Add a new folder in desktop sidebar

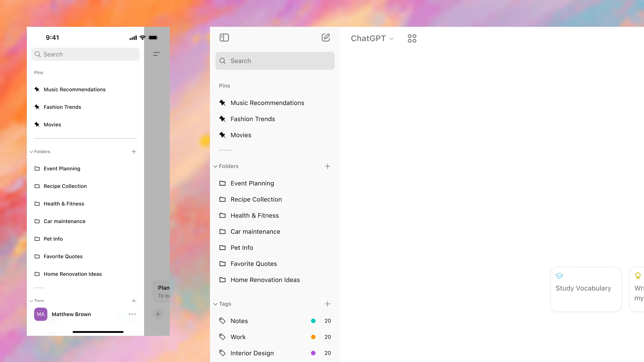328,166
